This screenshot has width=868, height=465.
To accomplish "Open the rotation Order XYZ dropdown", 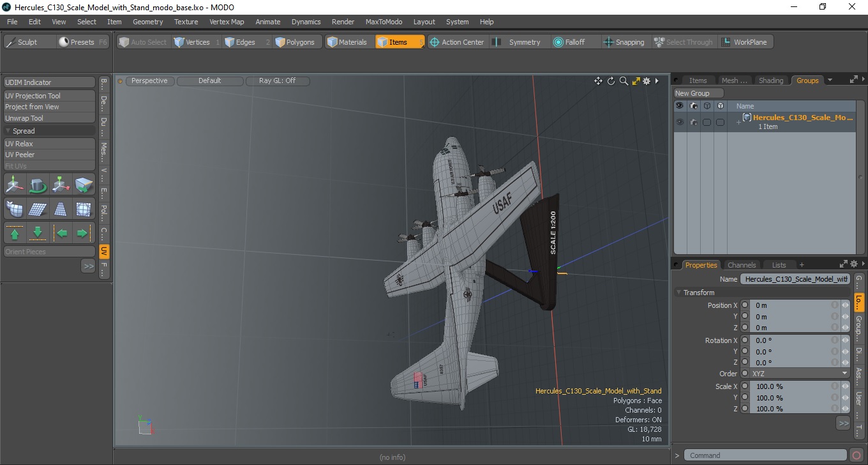I will tap(800, 374).
